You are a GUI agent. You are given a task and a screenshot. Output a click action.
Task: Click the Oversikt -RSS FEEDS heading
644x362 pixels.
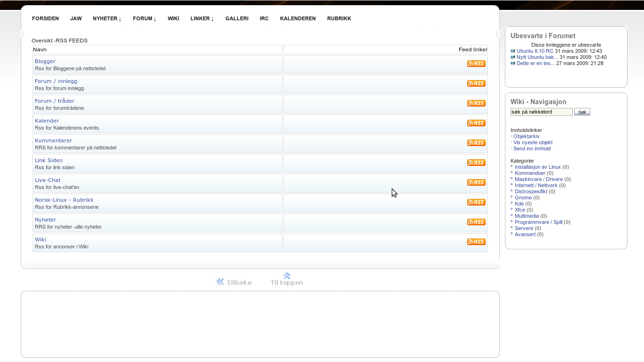coord(59,41)
